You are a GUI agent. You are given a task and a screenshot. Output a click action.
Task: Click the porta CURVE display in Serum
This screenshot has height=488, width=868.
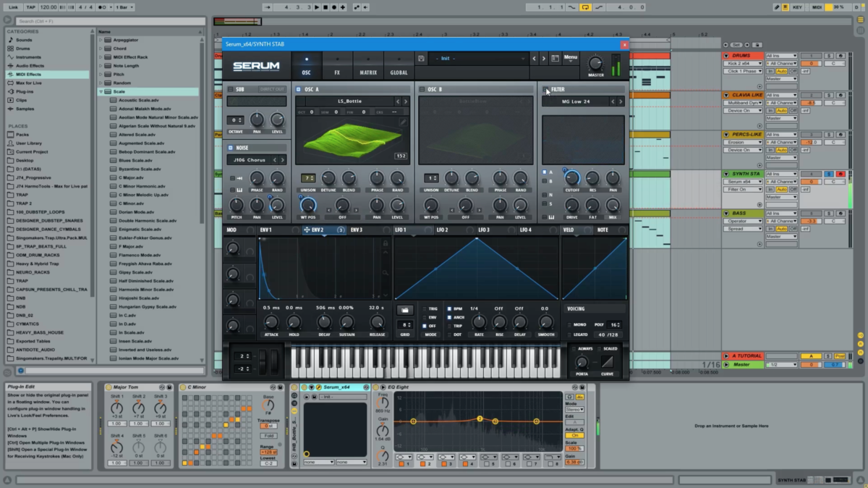[606, 361]
